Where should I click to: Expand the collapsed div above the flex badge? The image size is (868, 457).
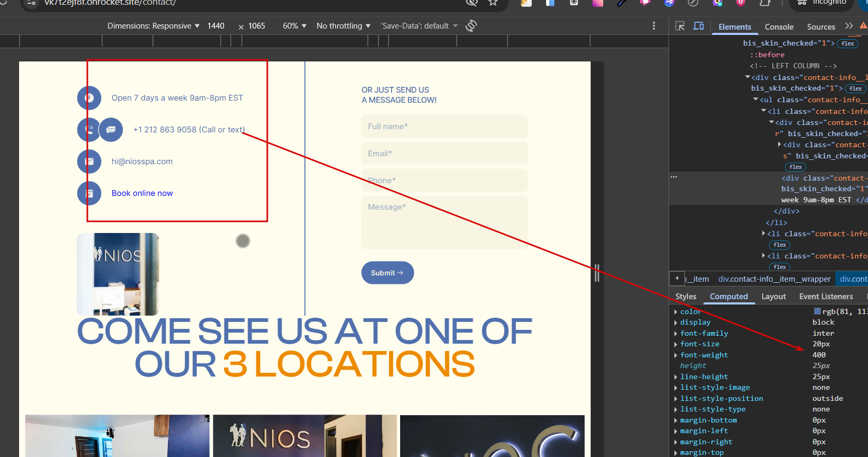tap(779, 145)
